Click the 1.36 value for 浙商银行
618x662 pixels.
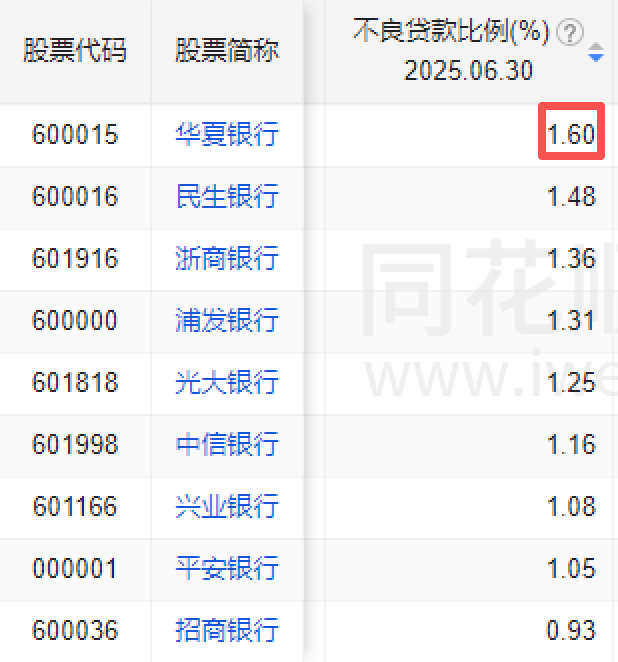point(572,258)
